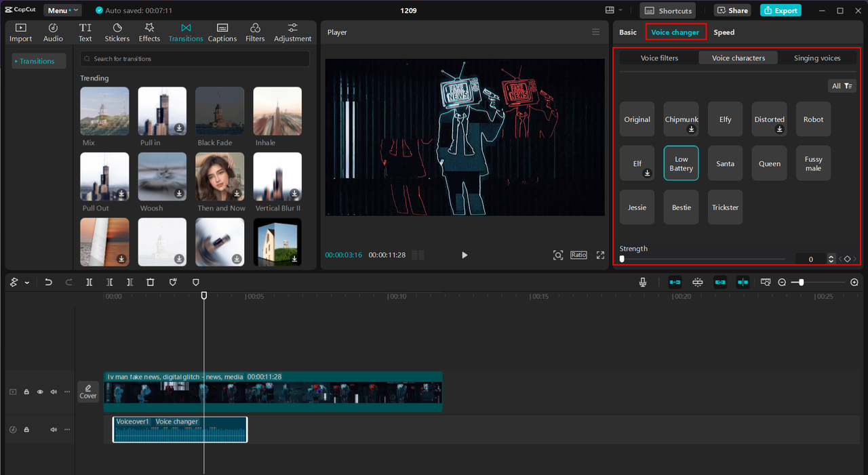This screenshot has height=475, width=868.
Task: Toggle main track magnet on
Action: click(x=675, y=282)
